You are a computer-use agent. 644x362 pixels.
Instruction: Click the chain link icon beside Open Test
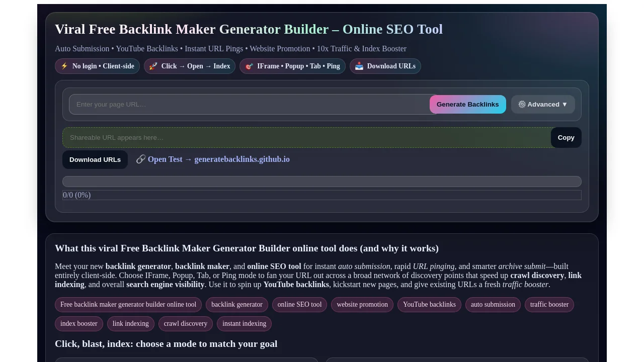pos(141,159)
